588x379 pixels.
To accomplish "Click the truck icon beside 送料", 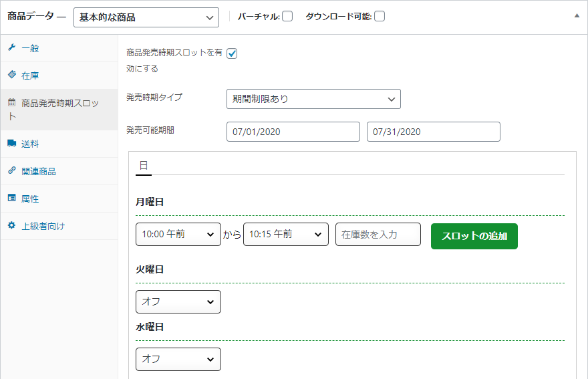I will (11, 143).
